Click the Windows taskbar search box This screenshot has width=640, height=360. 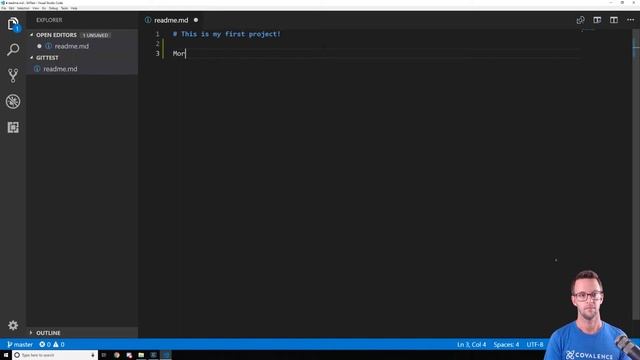pyautogui.click(x=54, y=355)
